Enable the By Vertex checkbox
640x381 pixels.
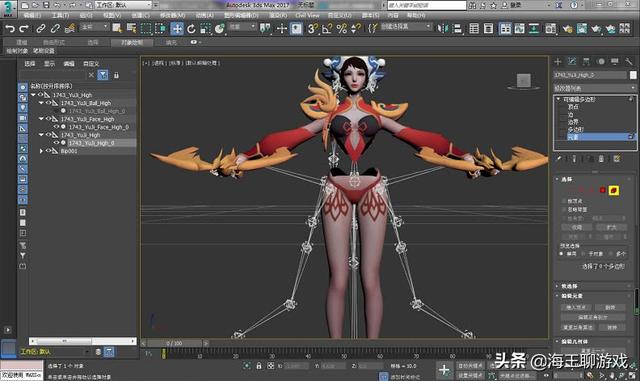coord(564,201)
